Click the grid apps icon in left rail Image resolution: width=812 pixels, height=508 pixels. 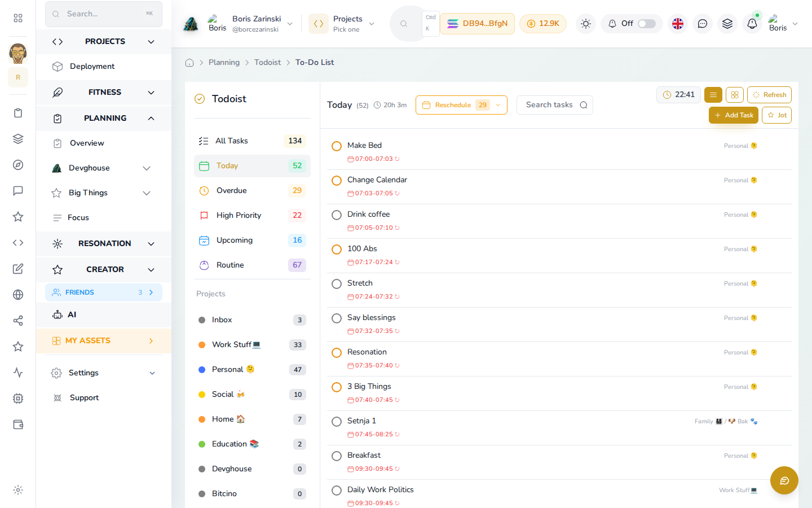point(18,18)
